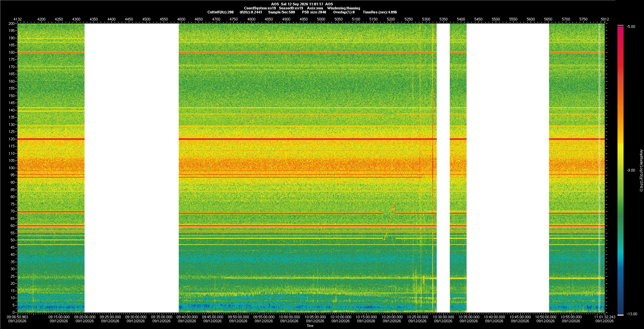Click the 120 Hz frequency tick label

12,139
